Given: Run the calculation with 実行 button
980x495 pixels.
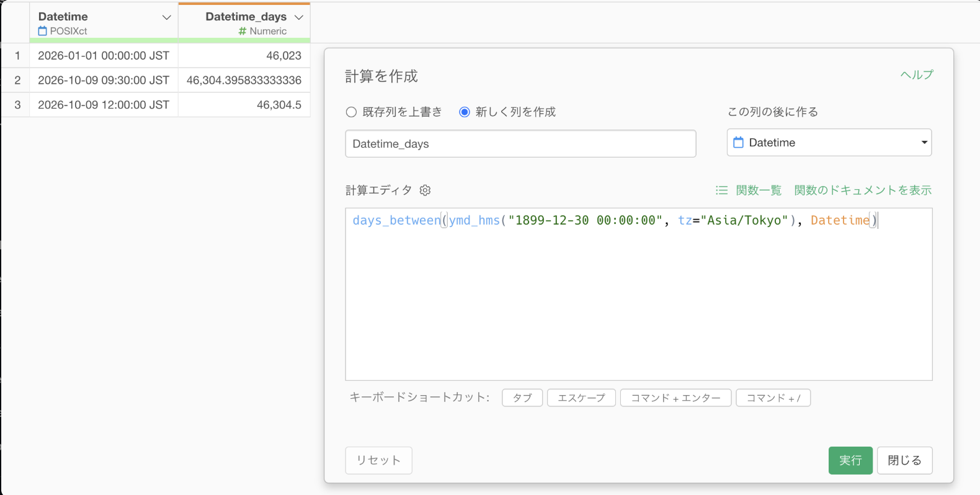Looking at the screenshot, I should [850, 460].
